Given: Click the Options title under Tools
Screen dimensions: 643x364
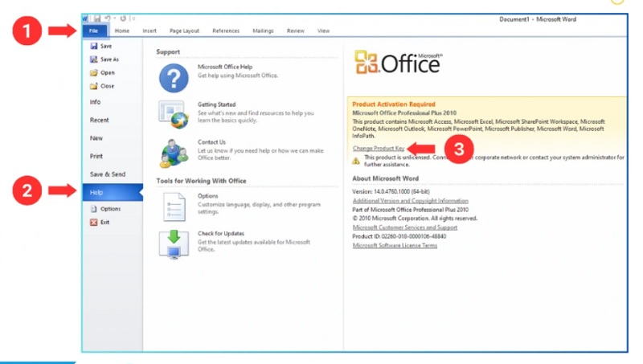Looking at the screenshot, I should point(208,196).
